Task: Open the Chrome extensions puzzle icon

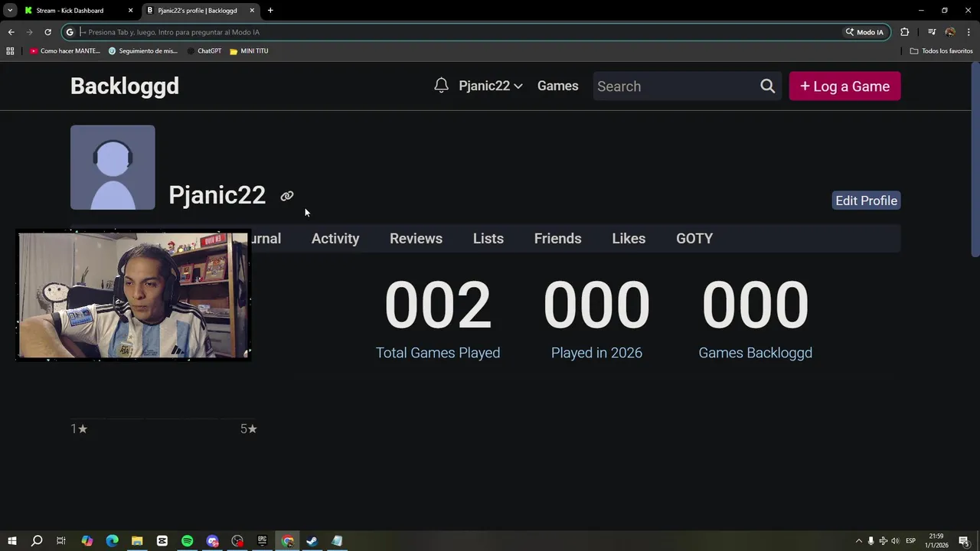Action: click(x=905, y=32)
